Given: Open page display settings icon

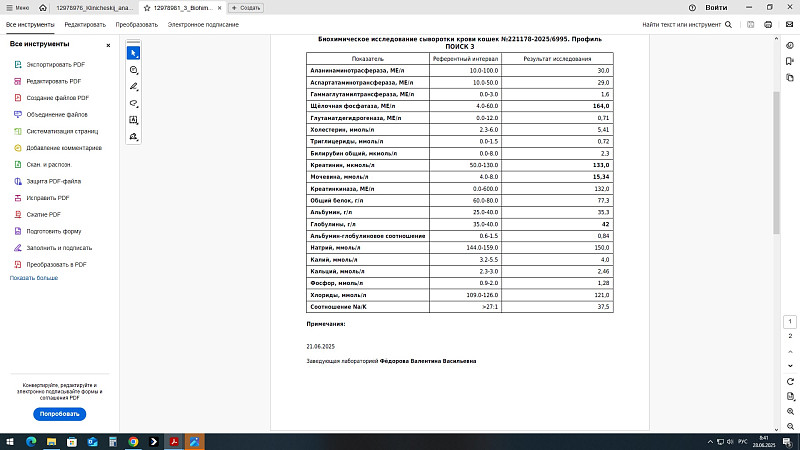Looking at the screenshot, I should point(790,396).
